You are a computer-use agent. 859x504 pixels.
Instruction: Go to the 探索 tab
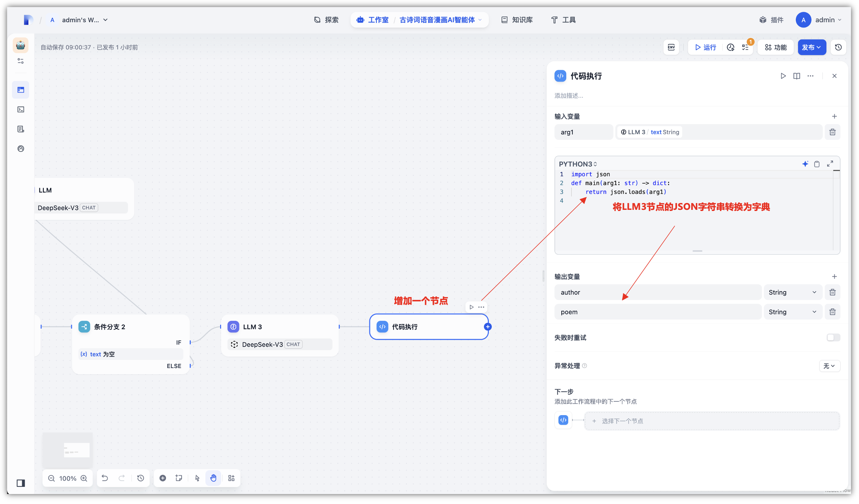tap(326, 20)
